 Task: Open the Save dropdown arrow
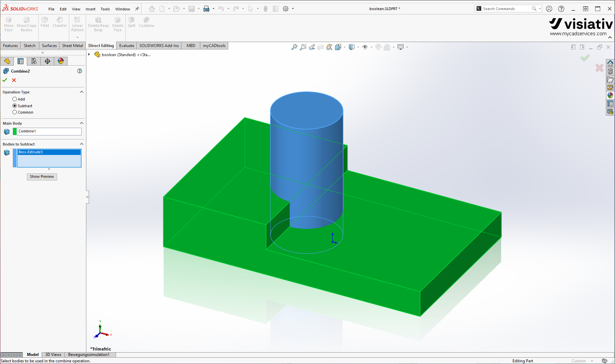199,9
